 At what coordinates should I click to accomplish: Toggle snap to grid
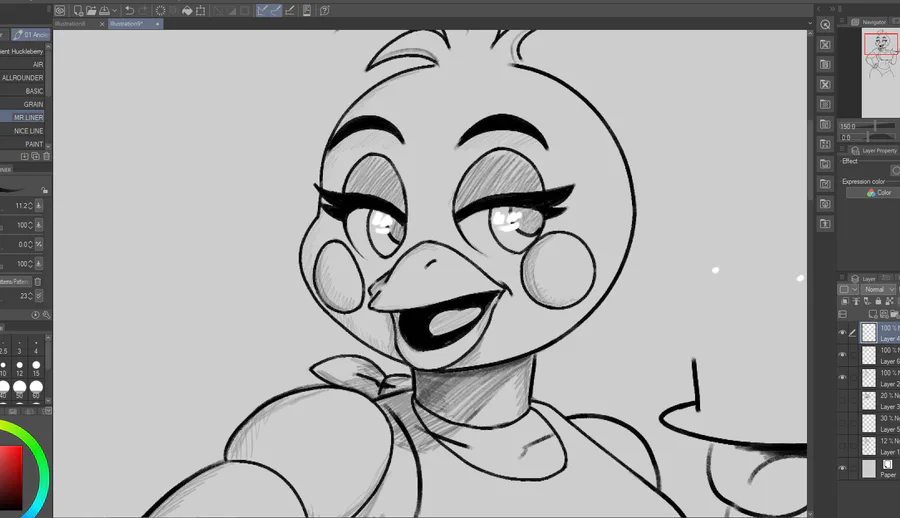290,10
